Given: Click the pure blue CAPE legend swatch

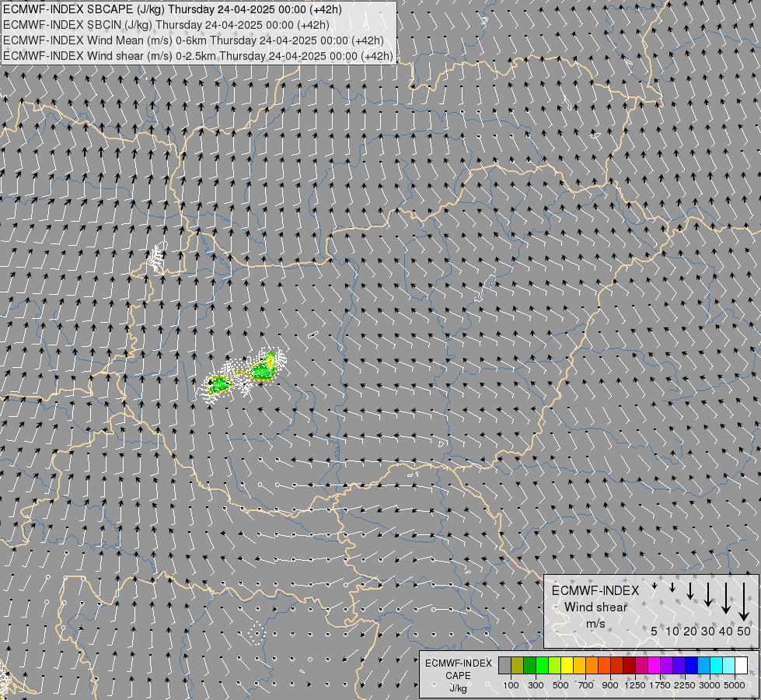Looking at the screenshot, I should [691, 665].
